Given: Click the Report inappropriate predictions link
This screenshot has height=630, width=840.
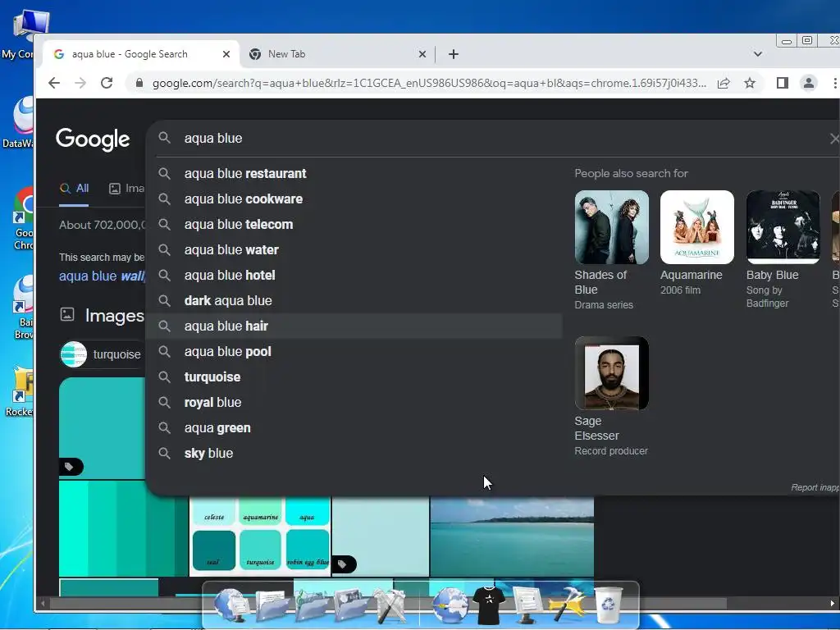Looking at the screenshot, I should (815, 487).
